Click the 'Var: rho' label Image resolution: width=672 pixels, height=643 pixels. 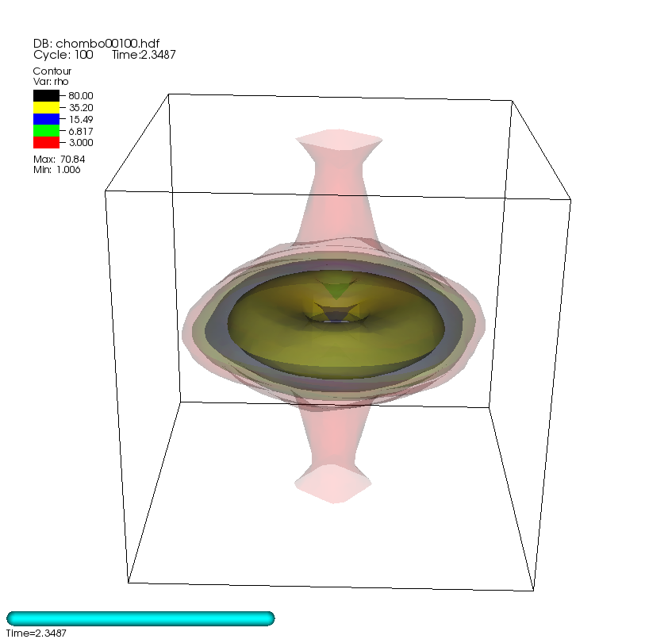(51, 82)
